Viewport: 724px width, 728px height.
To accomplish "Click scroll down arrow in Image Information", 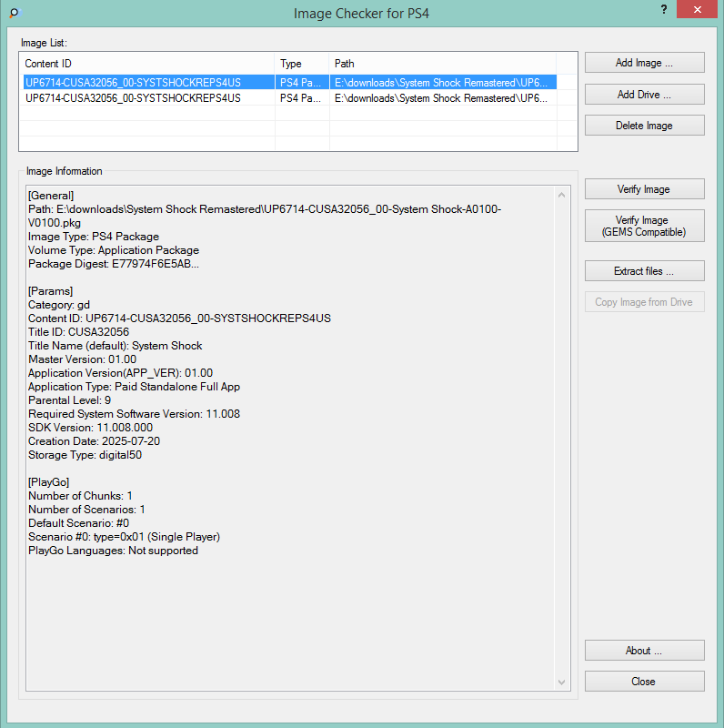I will 563,682.
